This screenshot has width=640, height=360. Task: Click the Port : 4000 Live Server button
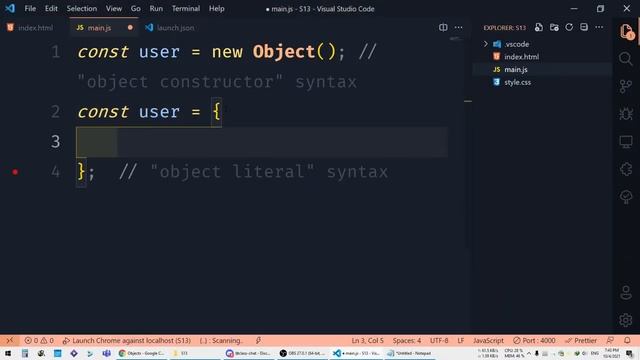534,340
